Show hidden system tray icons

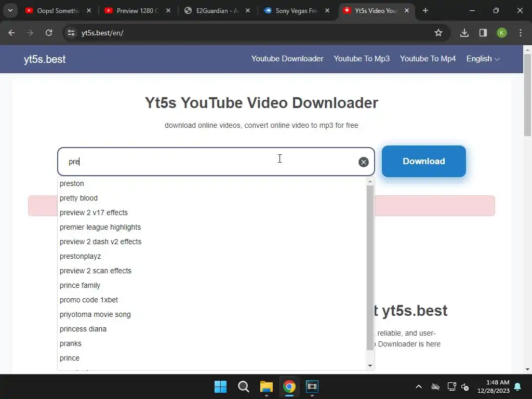(419, 387)
